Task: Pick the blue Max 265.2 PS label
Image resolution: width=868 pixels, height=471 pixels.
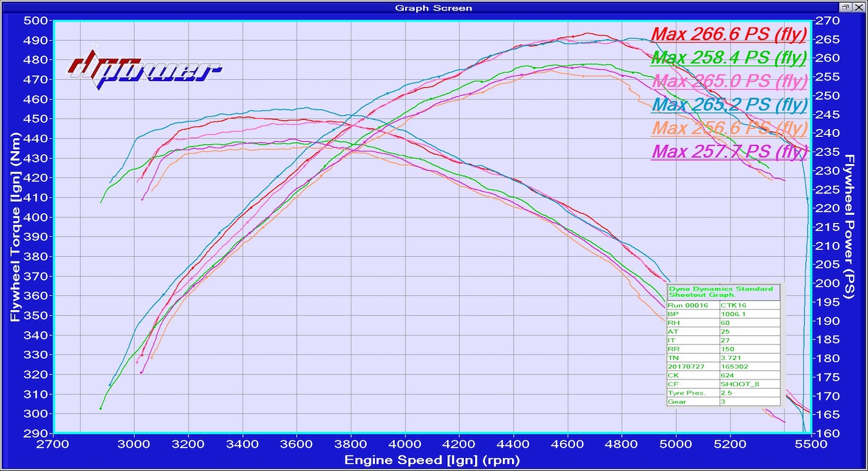Action: pos(729,104)
